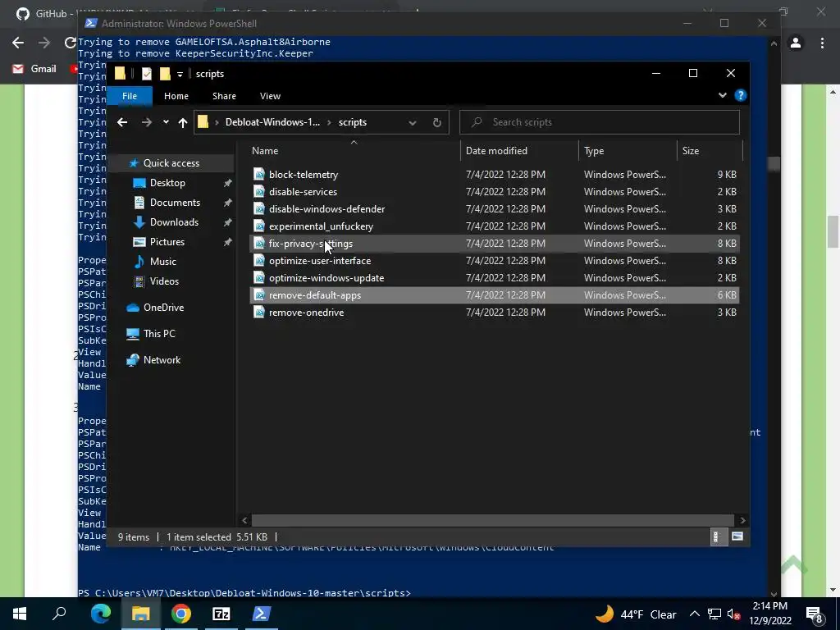Screen dimensions: 840x630
Task: Select the optimize-windows-update script icon
Action: [259, 277]
